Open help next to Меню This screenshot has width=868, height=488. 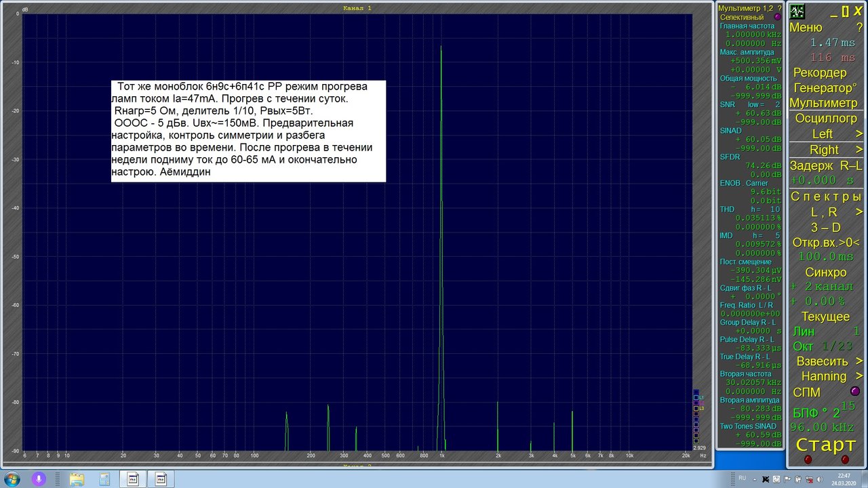[859, 28]
